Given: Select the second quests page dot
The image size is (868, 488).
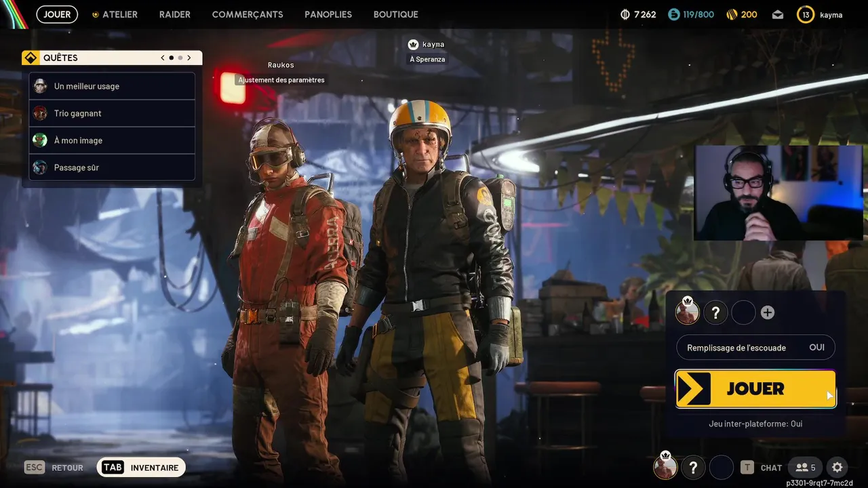Looking at the screenshot, I should (180, 58).
